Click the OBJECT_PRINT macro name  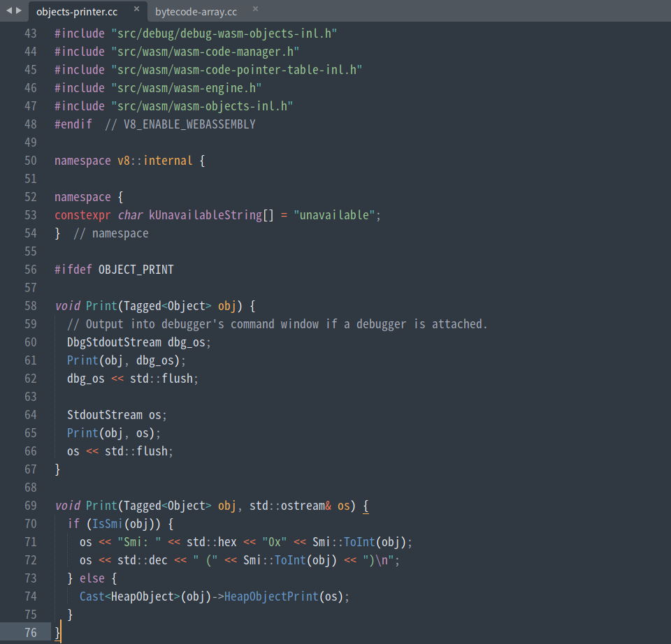tap(136, 270)
